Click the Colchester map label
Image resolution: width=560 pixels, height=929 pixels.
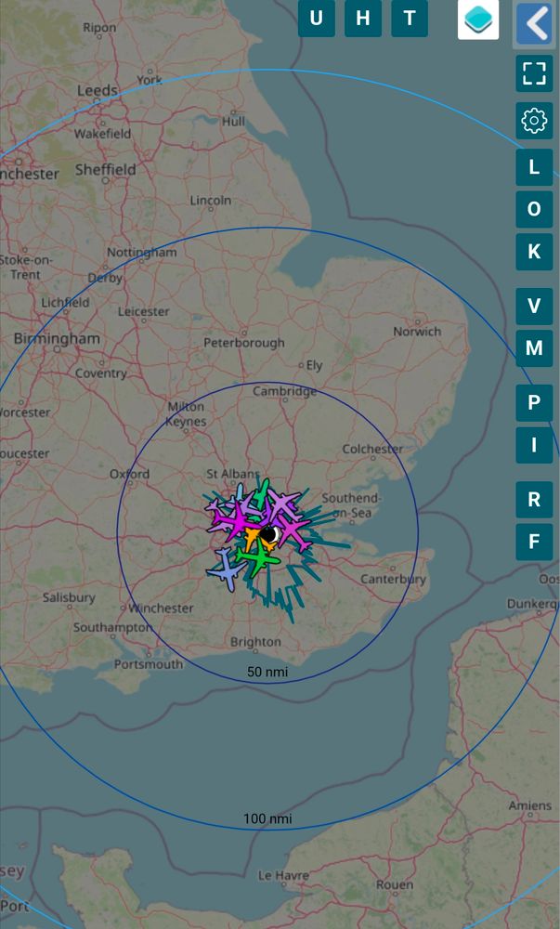coord(372,449)
